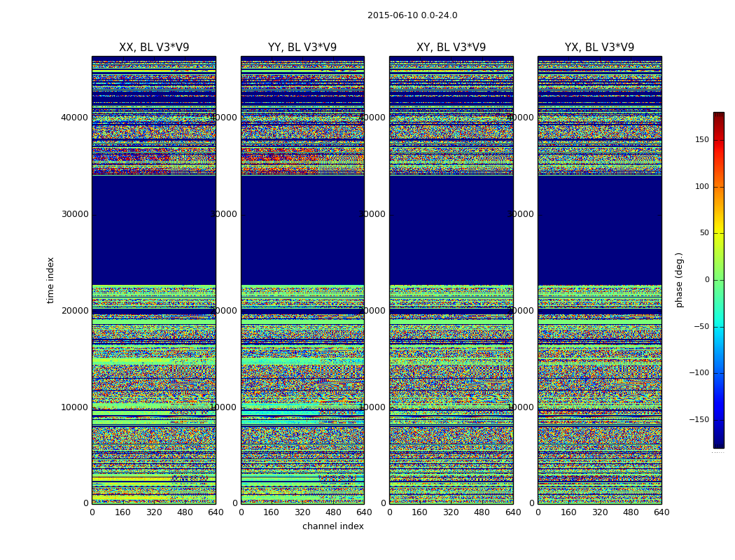Image resolution: width=735 pixels, height=560 pixels.
Task: Click the 480 x-tick under the XY plot
Action: (482, 512)
